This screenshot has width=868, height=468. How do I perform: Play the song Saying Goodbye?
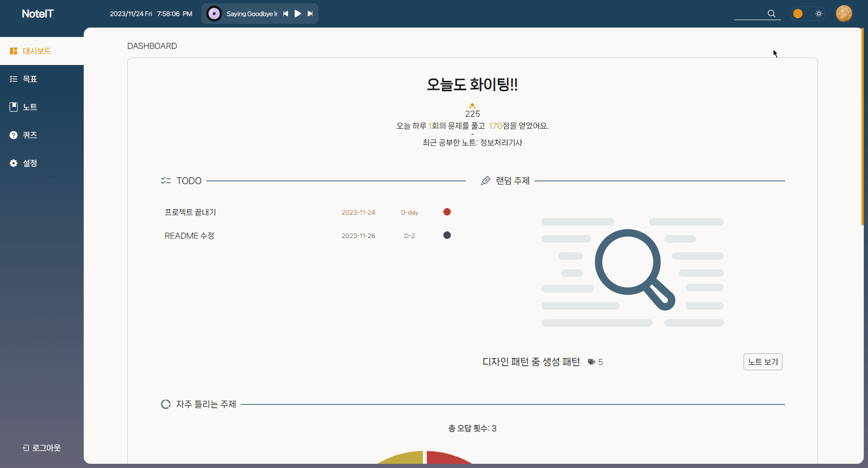[298, 14]
